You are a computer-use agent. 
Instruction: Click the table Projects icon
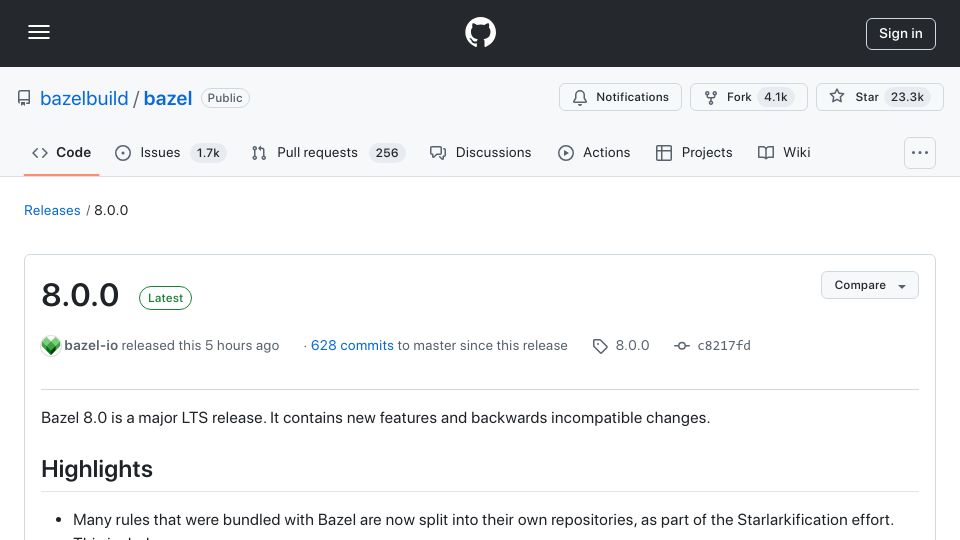tap(664, 153)
